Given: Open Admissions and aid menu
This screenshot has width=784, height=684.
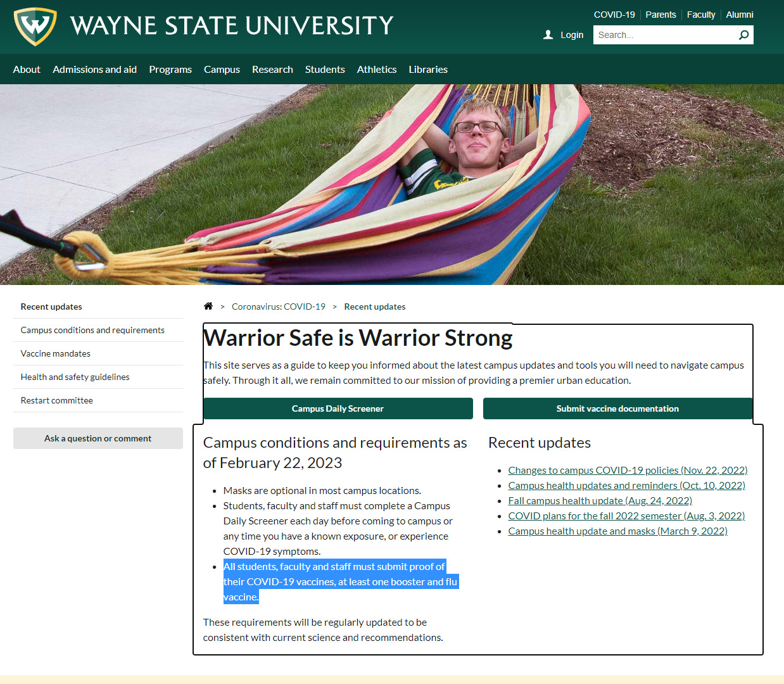Looking at the screenshot, I should point(95,69).
